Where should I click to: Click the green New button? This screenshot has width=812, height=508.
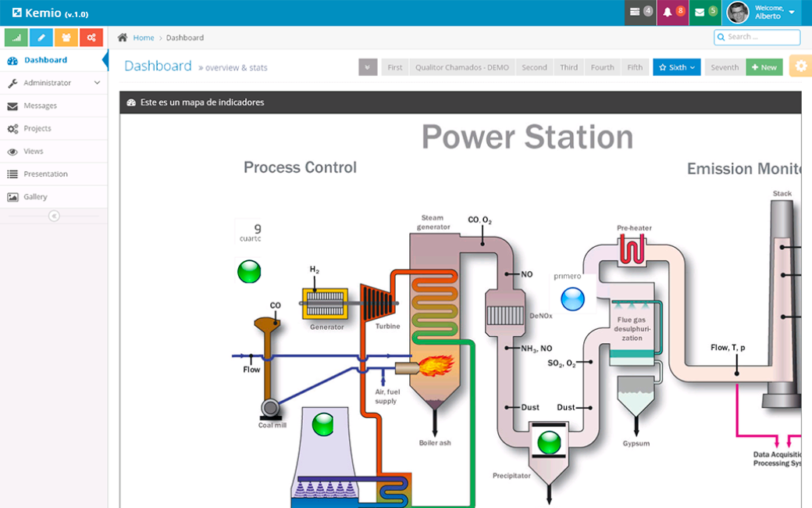tap(764, 67)
